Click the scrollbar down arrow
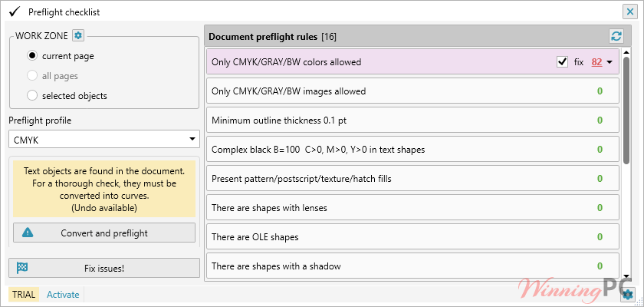The height and width of the screenshot is (307, 644). 626,276
